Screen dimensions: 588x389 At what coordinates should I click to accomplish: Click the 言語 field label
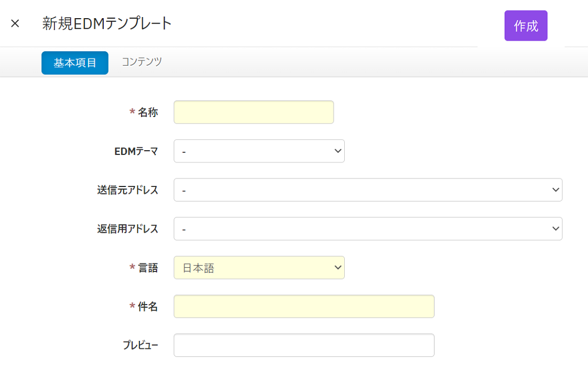[x=148, y=268]
